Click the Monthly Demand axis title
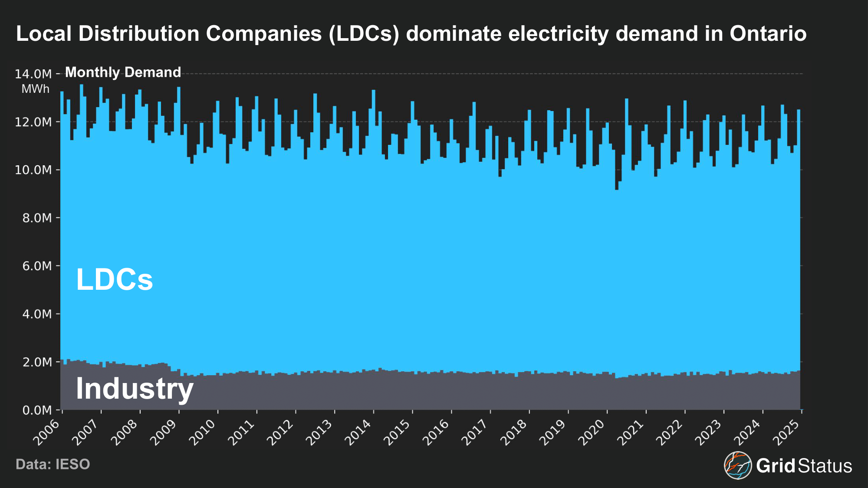Image resolution: width=868 pixels, height=488 pixels. point(123,72)
